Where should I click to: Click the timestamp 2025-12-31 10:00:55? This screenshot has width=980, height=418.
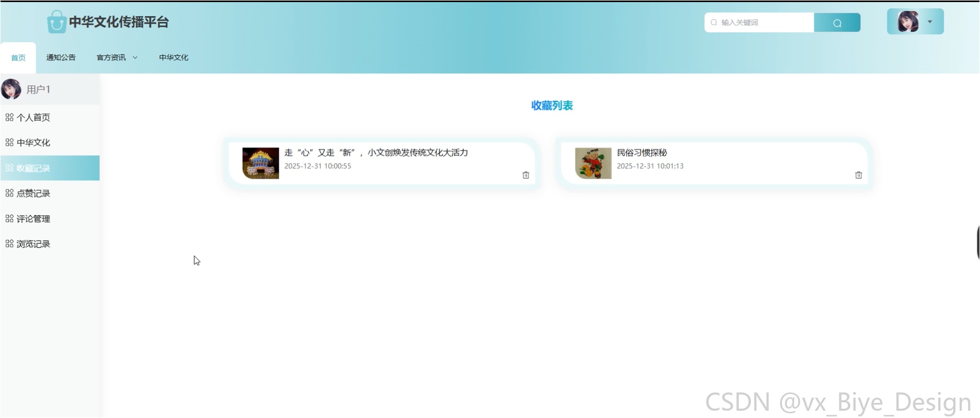tap(318, 166)
